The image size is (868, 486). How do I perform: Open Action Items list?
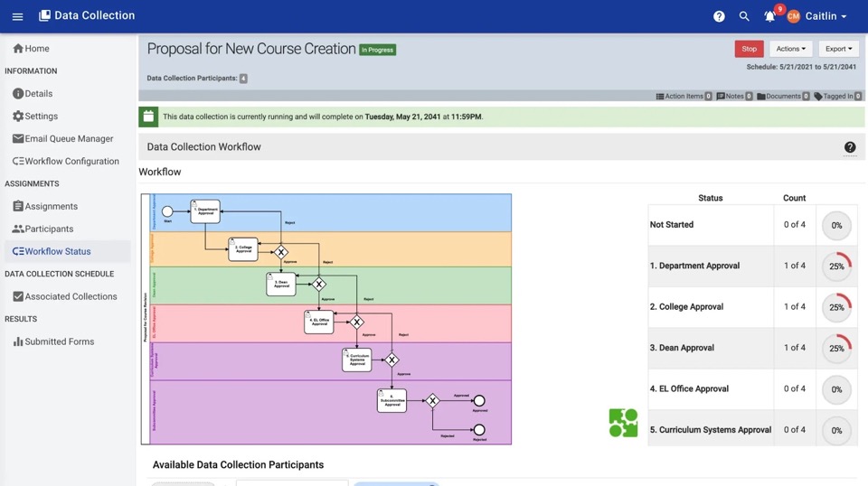point(684,96)
